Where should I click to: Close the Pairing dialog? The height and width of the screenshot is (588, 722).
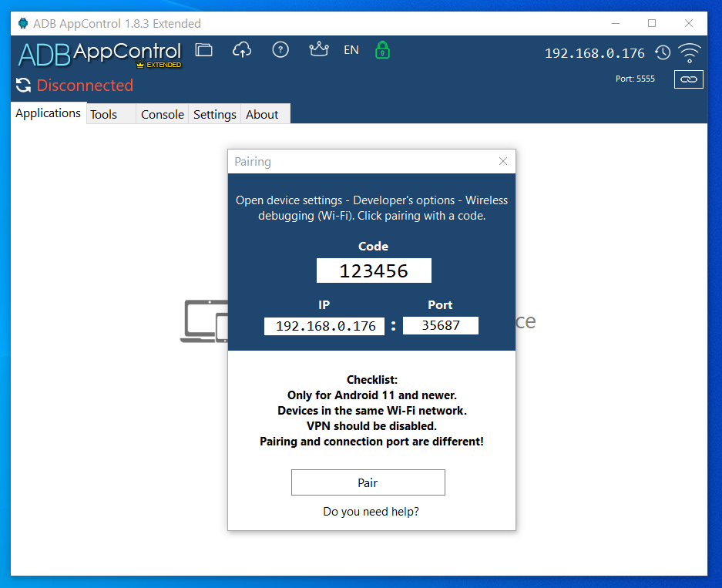(503, 161)
